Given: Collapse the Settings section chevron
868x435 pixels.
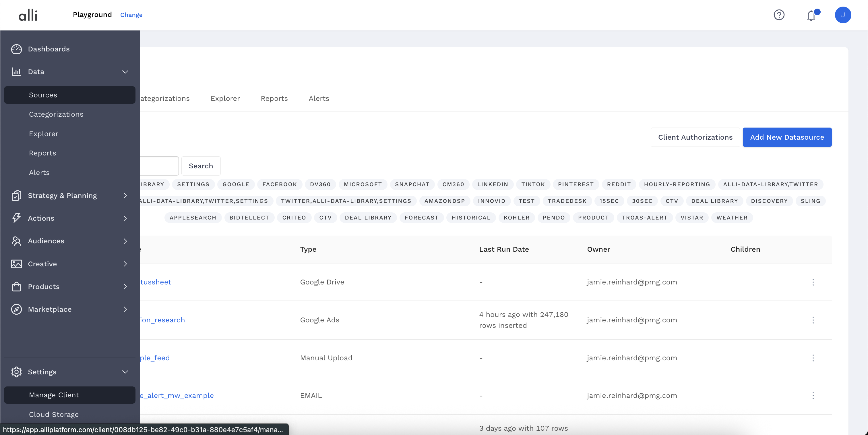Looking at the screenshot, I should point(125,372).
